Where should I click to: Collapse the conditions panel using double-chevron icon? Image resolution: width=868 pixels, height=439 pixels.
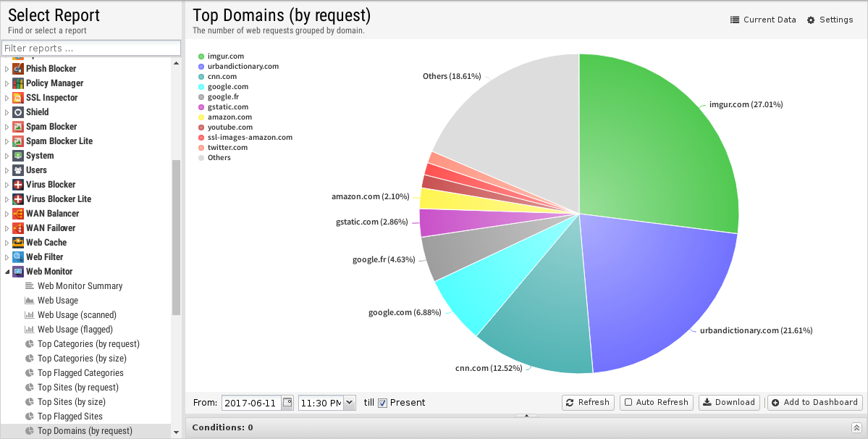(856, 427)
